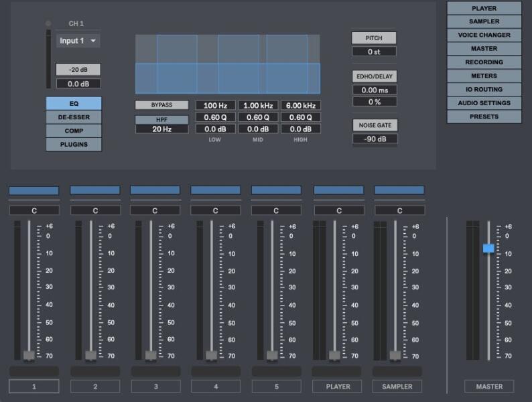Toggle the ECHO/DELAY effect button
The width and height of the screenshot is (532, 402).
point(375,76)
